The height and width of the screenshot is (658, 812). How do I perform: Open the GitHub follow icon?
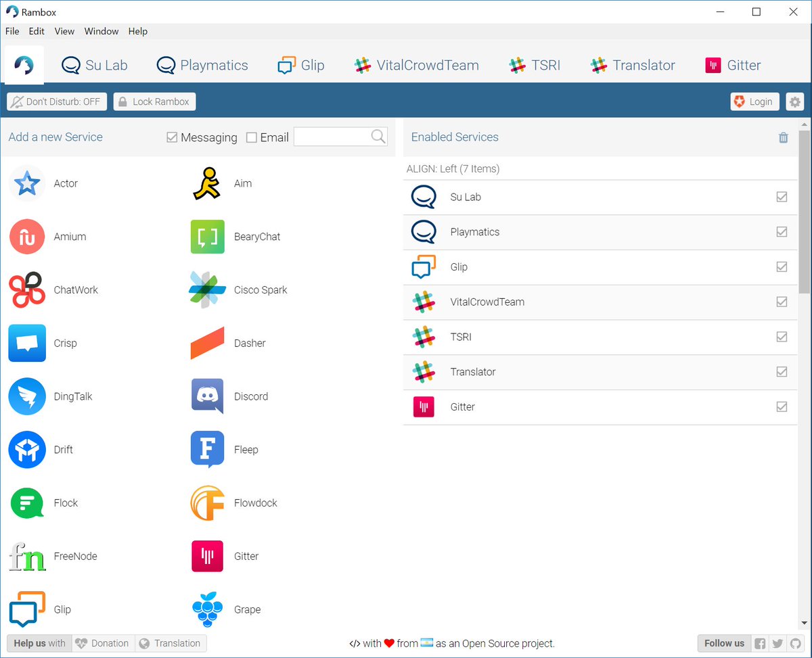795,644
